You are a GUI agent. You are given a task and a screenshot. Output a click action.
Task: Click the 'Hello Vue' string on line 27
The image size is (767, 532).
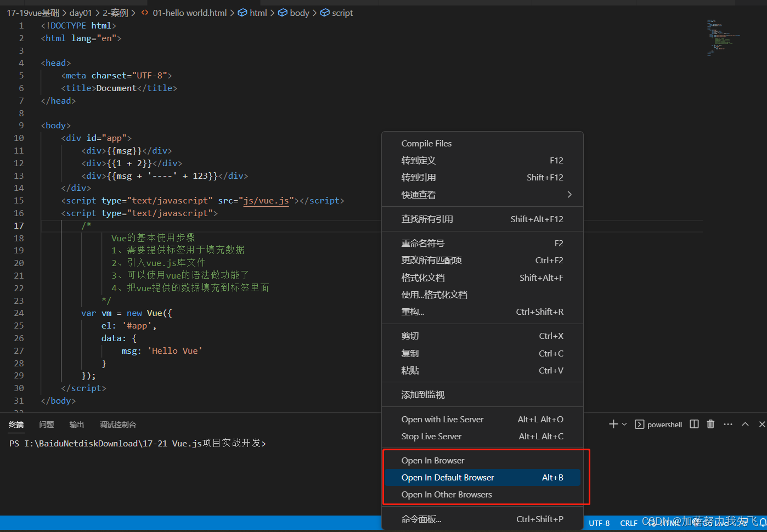point(175,350)
